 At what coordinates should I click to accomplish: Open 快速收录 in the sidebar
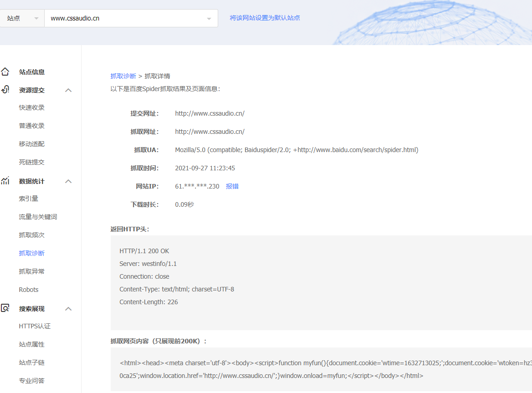pos(31,107)
